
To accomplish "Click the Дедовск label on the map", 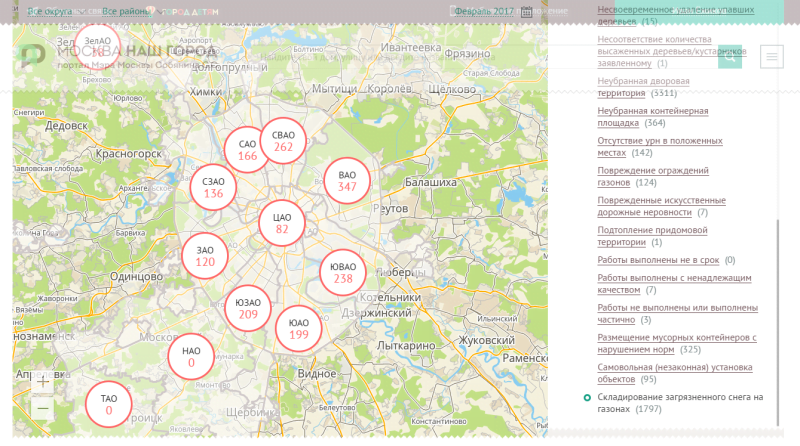I will 66,126.
